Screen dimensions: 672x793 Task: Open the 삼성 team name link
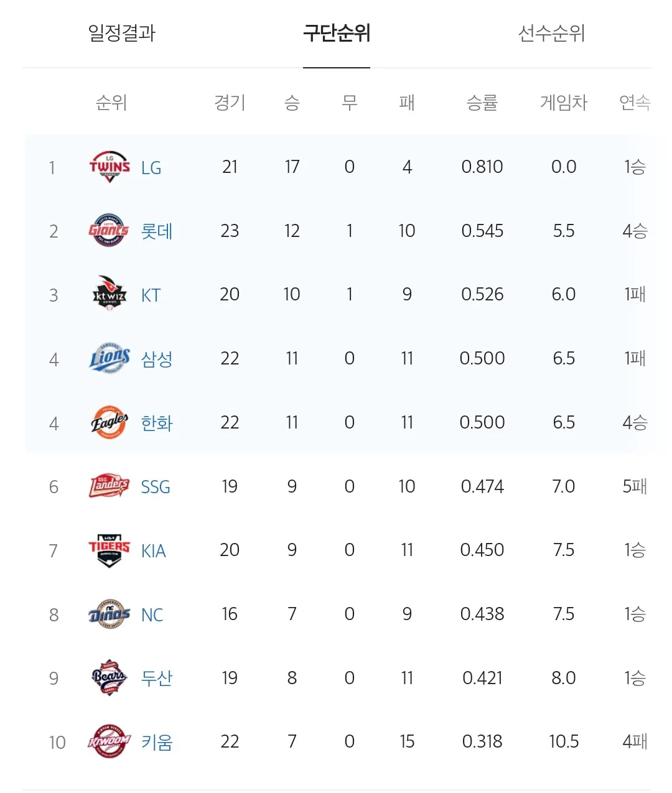click(x=157, y=359)
